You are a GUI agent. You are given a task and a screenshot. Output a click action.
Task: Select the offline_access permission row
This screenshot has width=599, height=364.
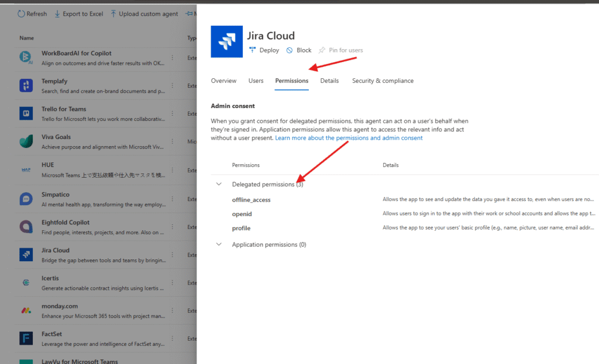[252, 200]
